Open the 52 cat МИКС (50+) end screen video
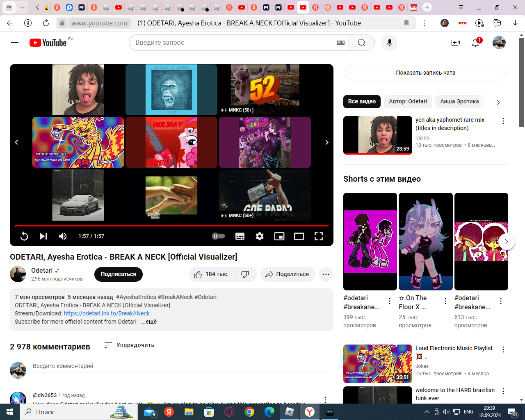525x420 pixels. coord(265,90)
